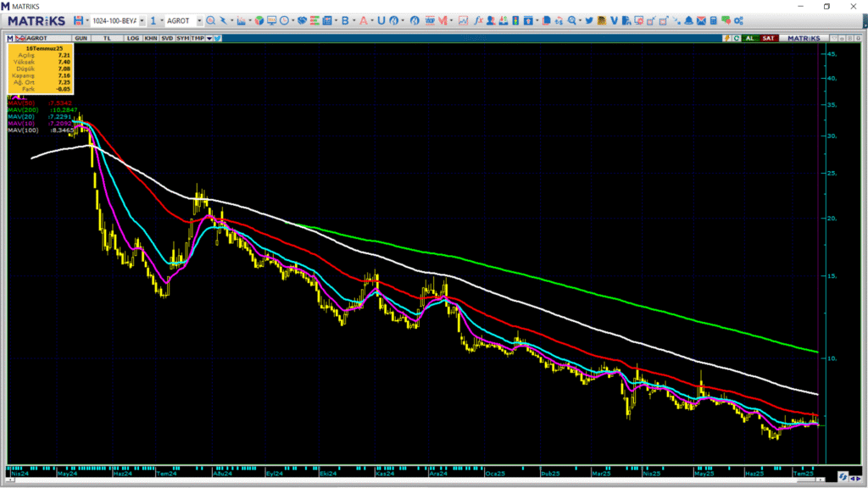This screenshot has width=868, height=488.
Task: Click the AGROT label in chart header
Action: [37, 38]
